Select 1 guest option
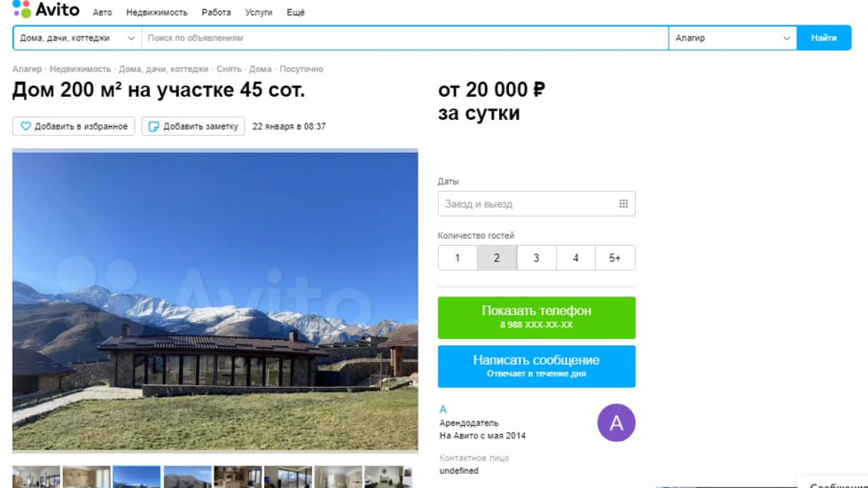Screen dimensions: 868x488 point(457,258)
